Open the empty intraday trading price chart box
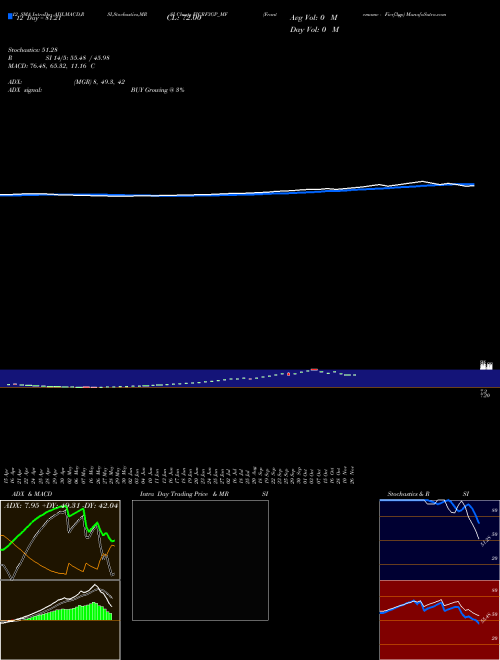The image size is (500, 660). [200, 560]
